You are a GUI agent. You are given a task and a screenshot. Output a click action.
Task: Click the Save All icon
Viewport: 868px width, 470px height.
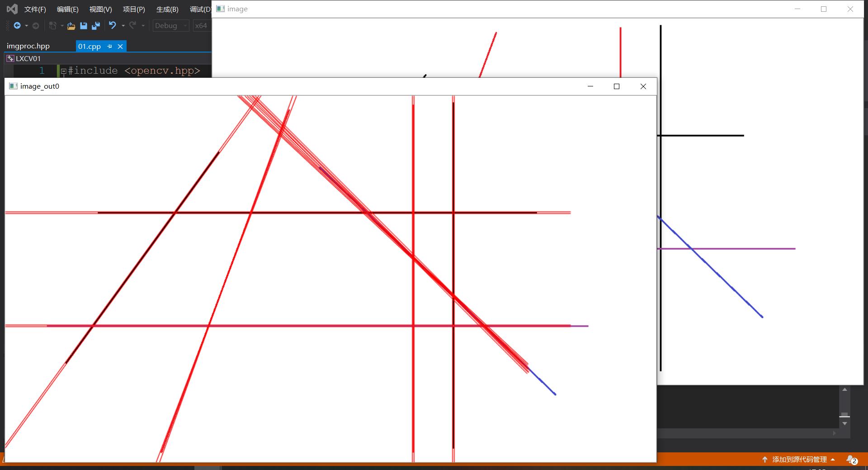(x=95, y=26)
